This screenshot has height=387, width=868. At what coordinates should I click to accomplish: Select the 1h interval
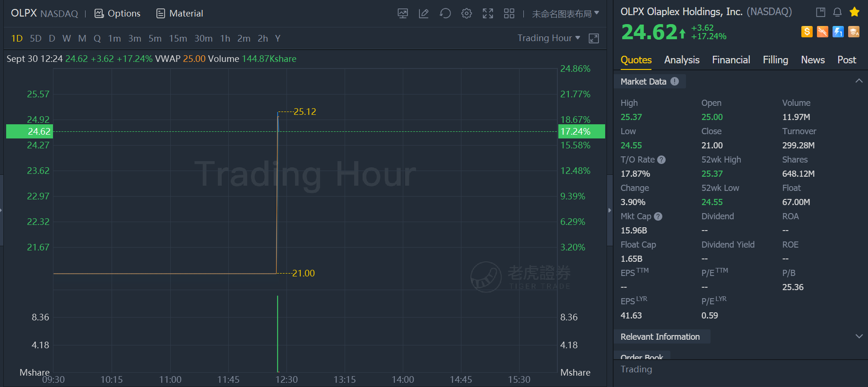(225, 38)
